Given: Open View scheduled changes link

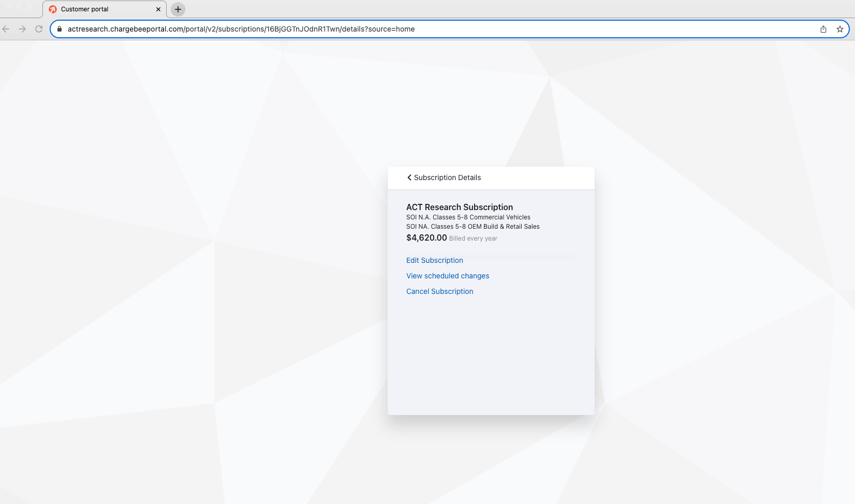Looking at the screenshot, I should [448, 276].
